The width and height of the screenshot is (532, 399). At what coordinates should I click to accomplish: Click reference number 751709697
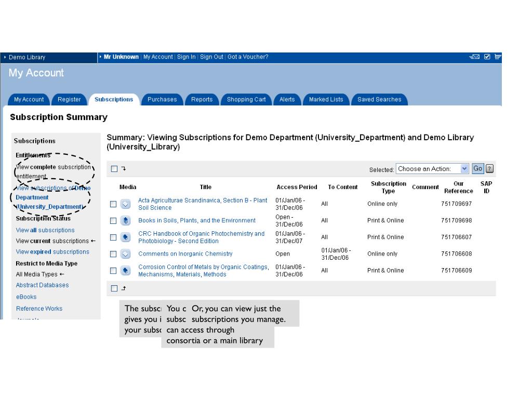pos(456,204)
